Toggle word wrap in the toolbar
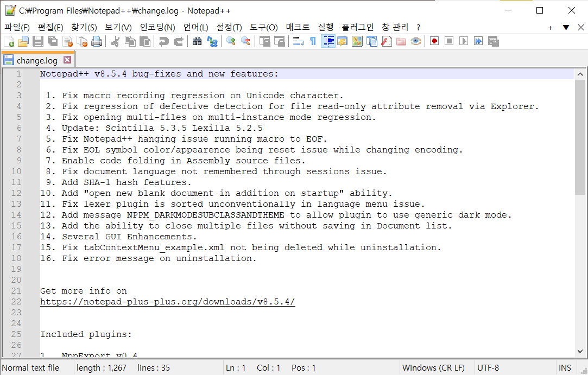Screen dimensions: 588x375 point(299,41)
